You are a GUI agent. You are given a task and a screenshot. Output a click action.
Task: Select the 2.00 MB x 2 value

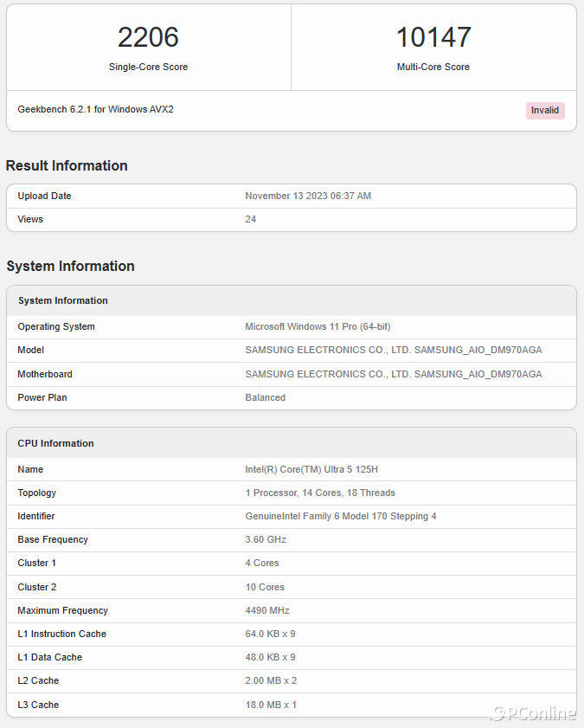click(x=271, y=680)
